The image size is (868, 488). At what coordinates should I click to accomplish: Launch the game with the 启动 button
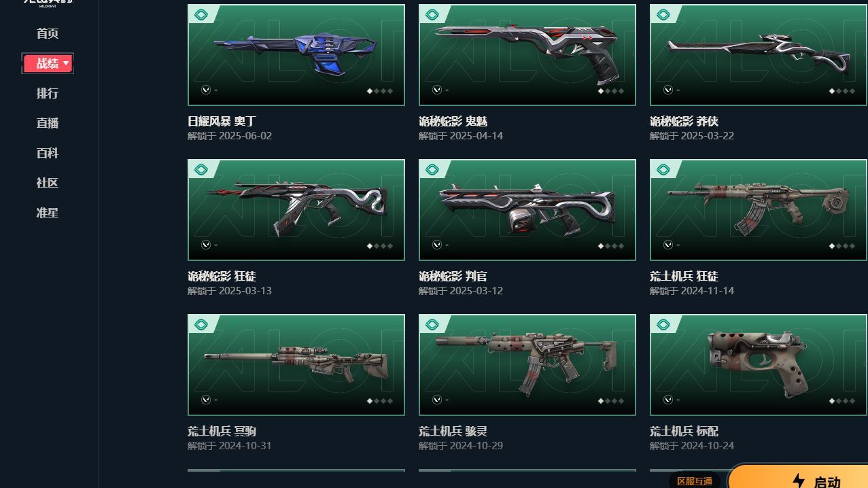(x=799, y=477)
